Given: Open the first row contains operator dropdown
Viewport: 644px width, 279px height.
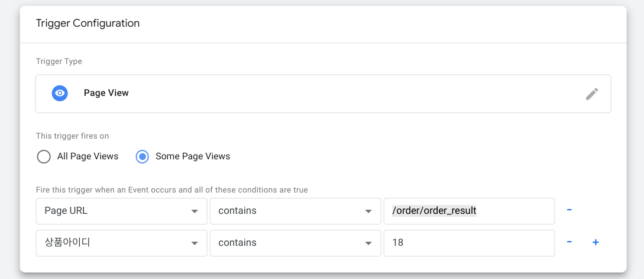Looking at the screenshot, I should (295, 211).
